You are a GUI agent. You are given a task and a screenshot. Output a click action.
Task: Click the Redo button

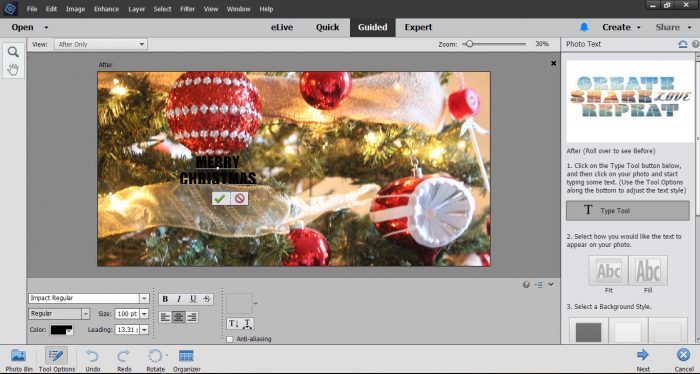click(124, 361)
